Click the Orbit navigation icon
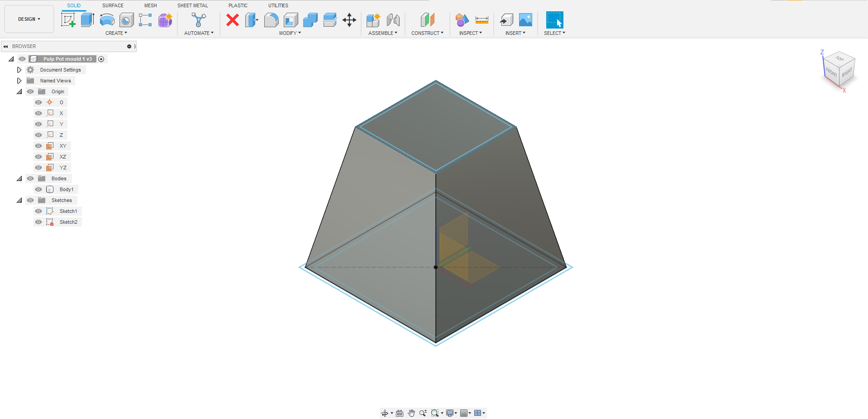 click(385, 413)
